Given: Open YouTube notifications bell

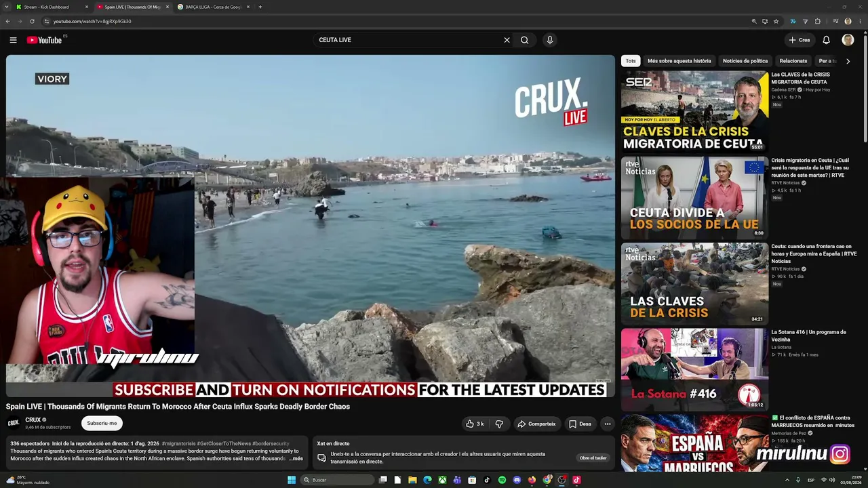Looking at the screenshot, I should pos(826,40).
